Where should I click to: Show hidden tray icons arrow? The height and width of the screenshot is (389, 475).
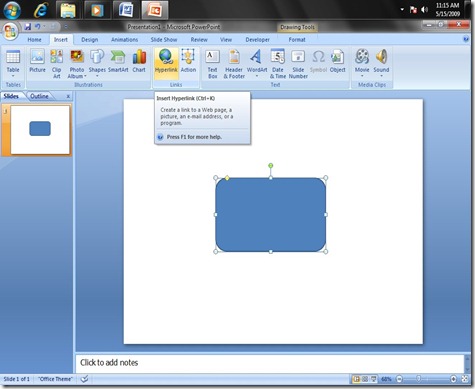pos(402,9)
